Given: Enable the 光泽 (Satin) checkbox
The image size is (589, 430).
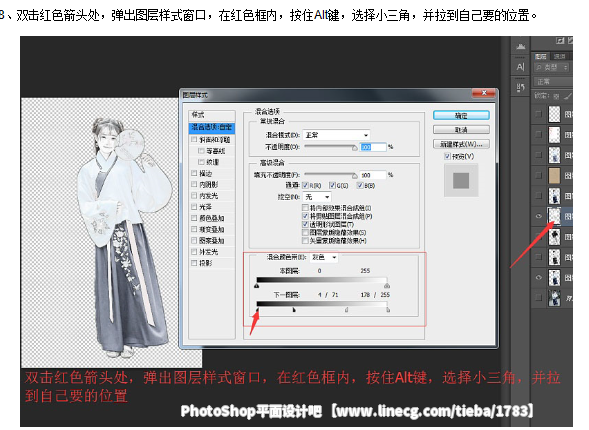Looking at the screenshot, I should [194, 207].
